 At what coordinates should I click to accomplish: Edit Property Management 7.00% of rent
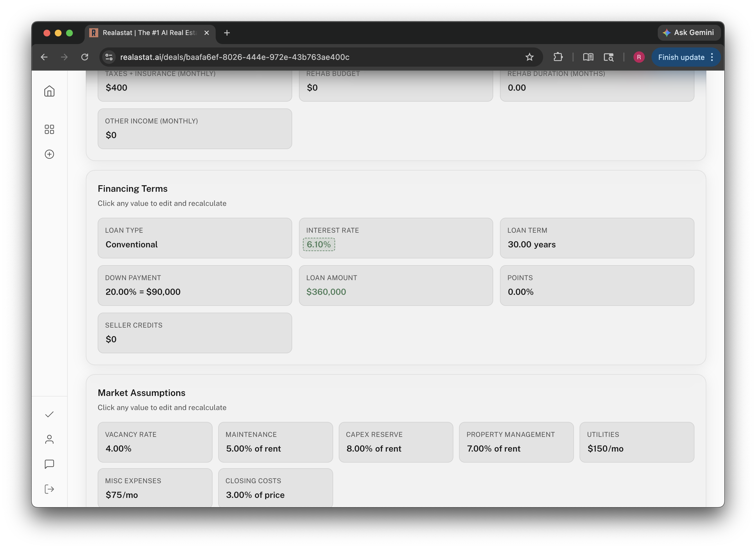493,449
